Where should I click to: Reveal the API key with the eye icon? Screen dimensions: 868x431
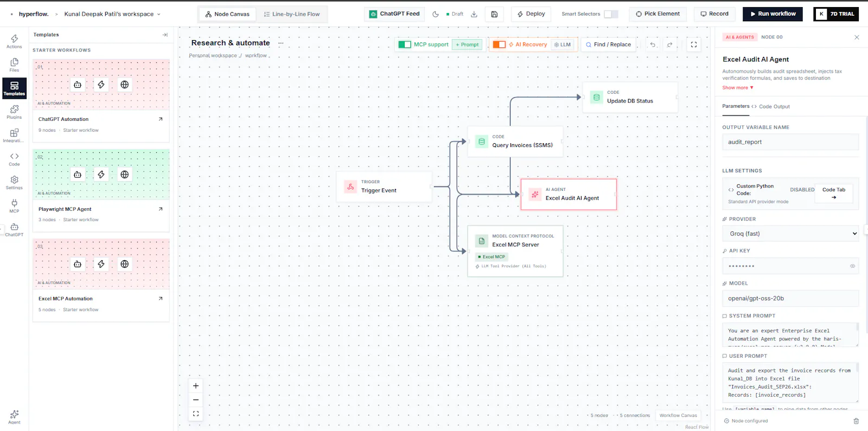[x=852, y=266]
